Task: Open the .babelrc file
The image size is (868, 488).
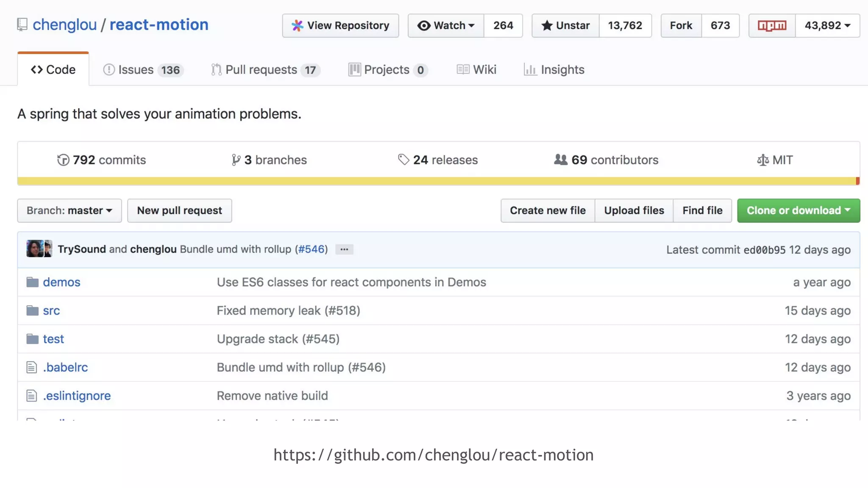Action: pyautogui.click(x=65, y=367)
